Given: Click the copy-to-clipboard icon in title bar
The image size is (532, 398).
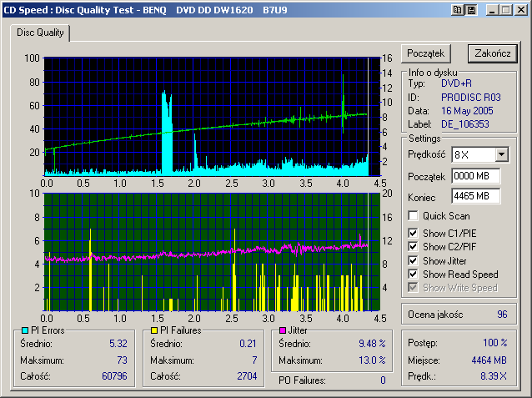Looking at the screenshot, I should 457,10.
